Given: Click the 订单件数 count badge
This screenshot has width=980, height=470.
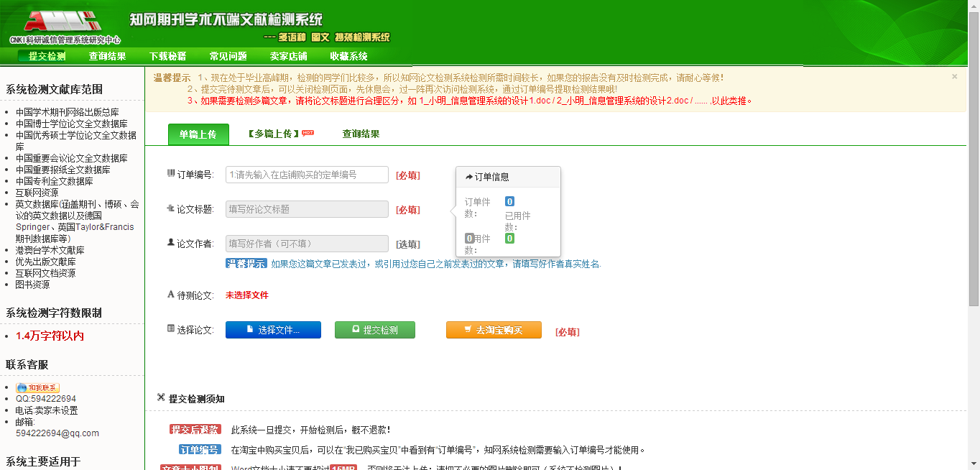Looking at the screenshot, I should (x=509, y=201).
